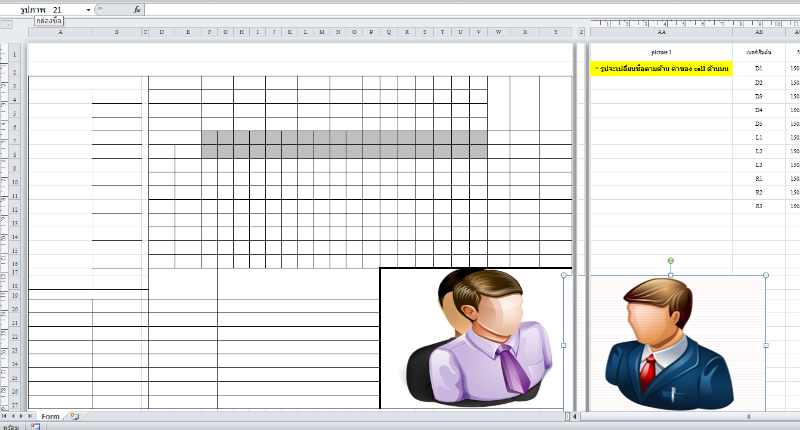This screenshot has width=800, height=430.
Task: Click inside the formula bar input
Action: (472, 10)
